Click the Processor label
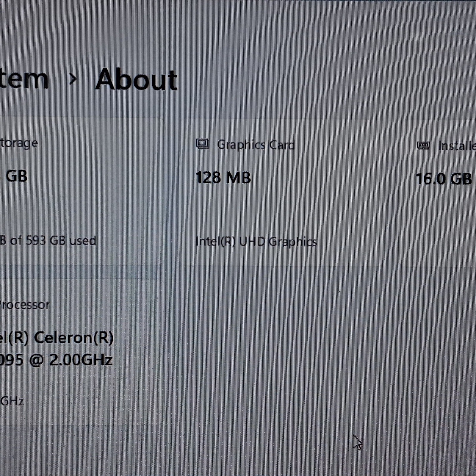This screenshot has width=476, height=476. pos(24,305)
